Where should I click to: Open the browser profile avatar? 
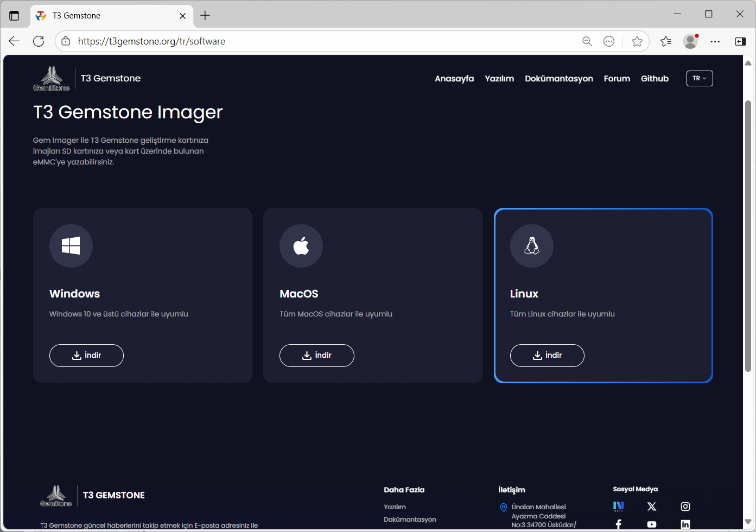(690, 41)
